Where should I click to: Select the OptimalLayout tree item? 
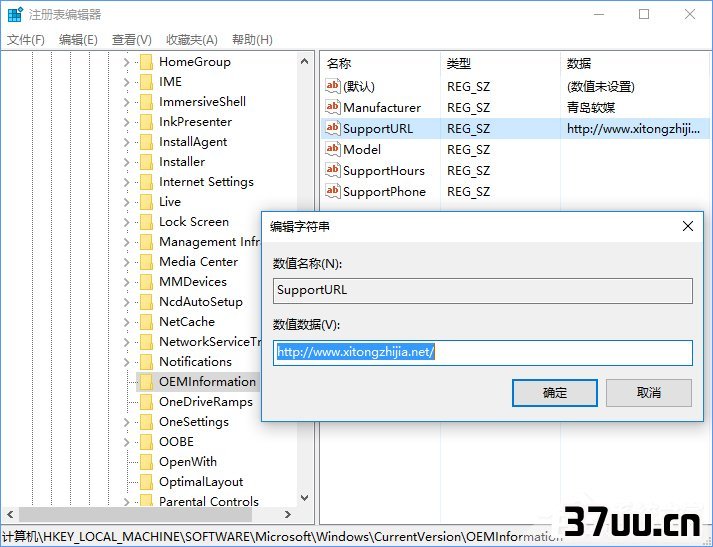tap(201, 482)
